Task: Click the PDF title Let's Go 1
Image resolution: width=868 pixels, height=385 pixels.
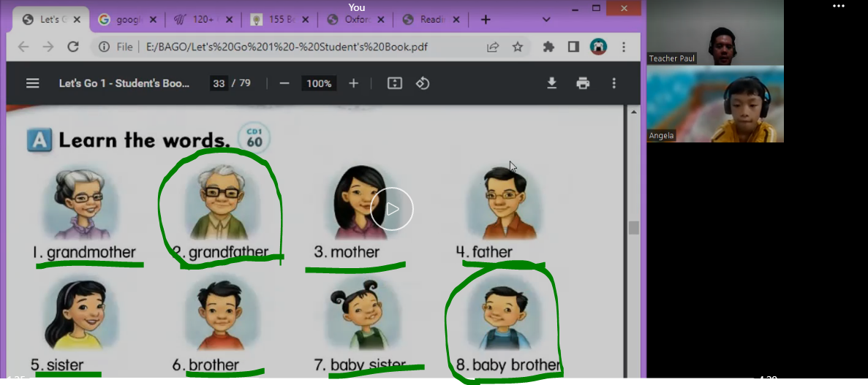Action: point(124,83)
